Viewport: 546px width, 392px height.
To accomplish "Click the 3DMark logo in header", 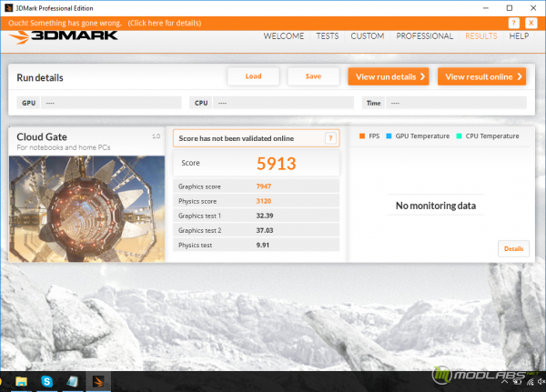I will coord(64,37).
